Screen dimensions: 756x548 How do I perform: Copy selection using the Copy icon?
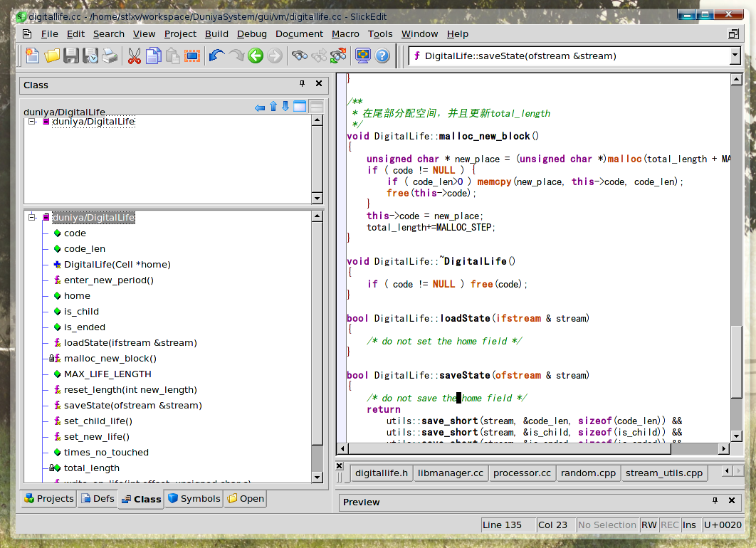[x=154, y=56]
